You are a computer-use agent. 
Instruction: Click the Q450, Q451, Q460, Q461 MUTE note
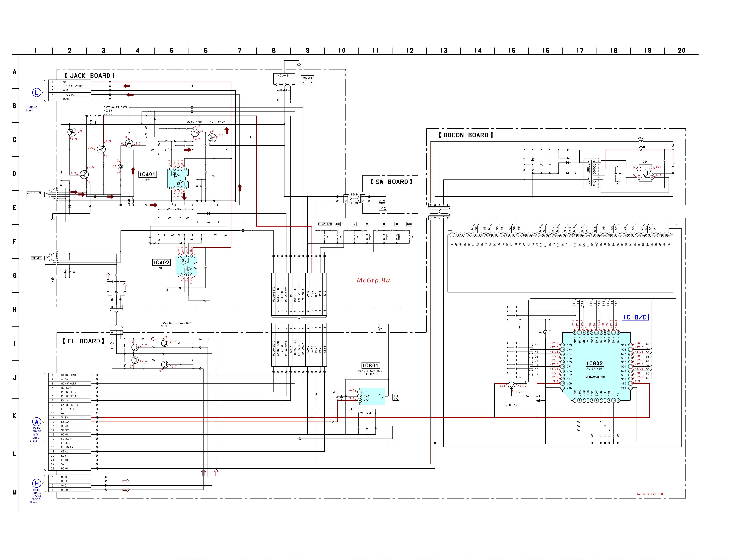[x=177, y=324]
